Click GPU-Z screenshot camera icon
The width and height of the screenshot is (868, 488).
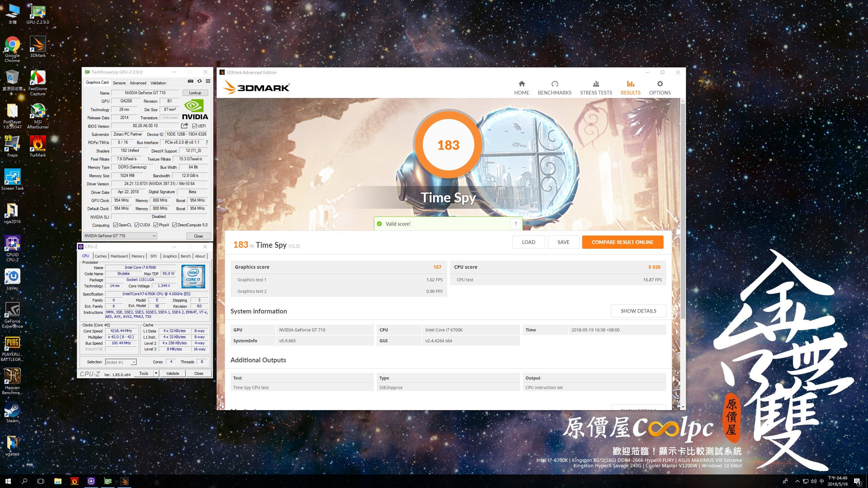pos(191,81)
